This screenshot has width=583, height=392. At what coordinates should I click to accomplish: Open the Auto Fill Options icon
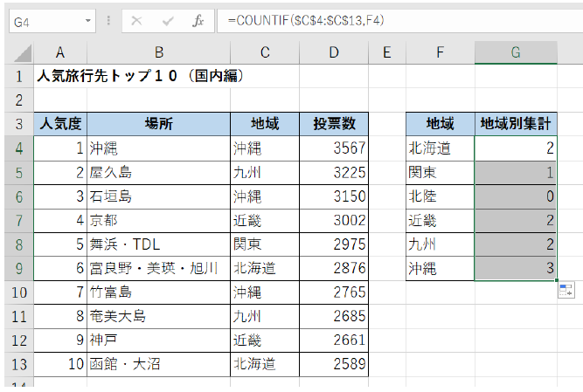click(x=566, y=291)
